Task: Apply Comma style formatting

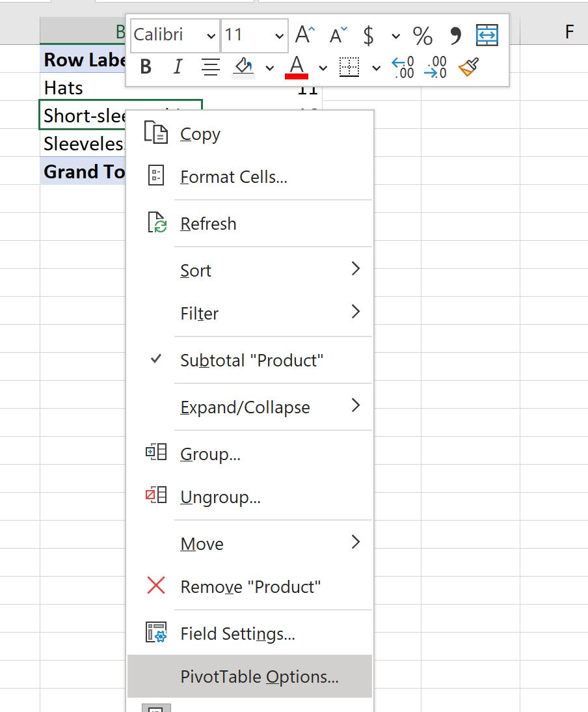Action: pos(457,36)
